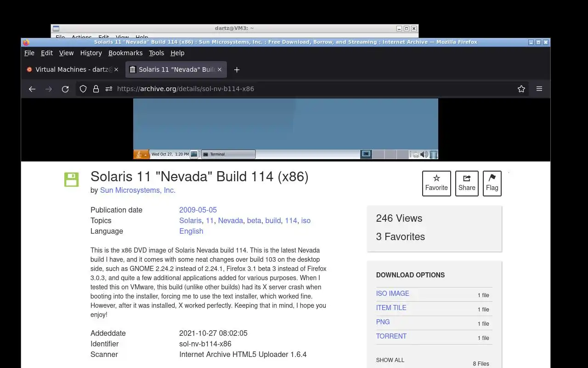This screenshot has height=368, width=588.
Task: Bookmark this page with the star
Action: pos(521,89)
